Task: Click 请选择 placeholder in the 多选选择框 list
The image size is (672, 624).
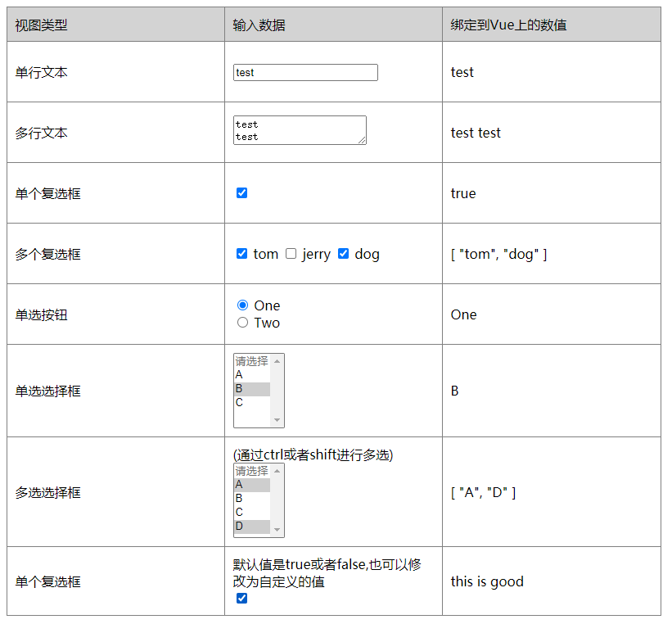Action: click(252, 471)
